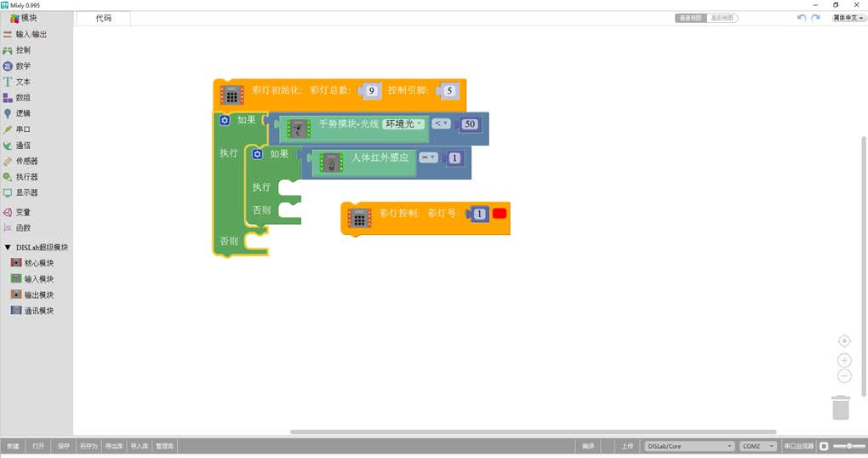The image size is (868, 458).
Task: Open the COM2 serial port dropdown
Action: (757, 446)
